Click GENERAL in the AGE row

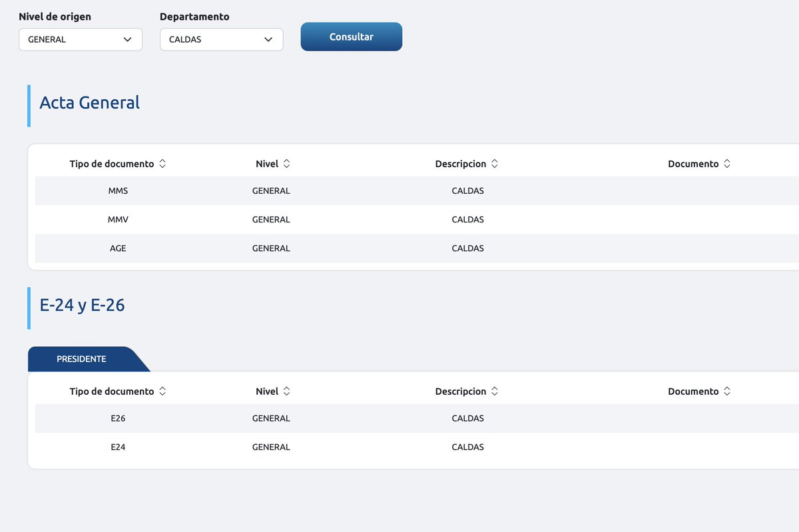[271, 248]
